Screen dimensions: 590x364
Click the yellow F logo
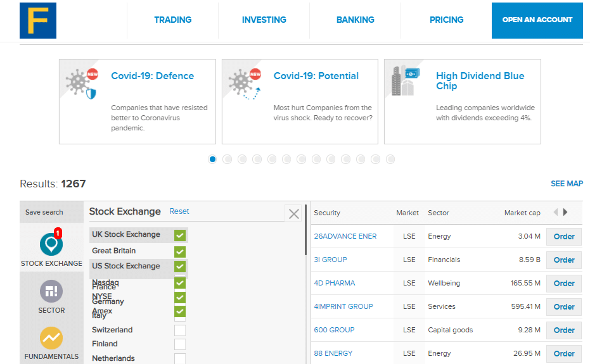tap(38, 21)
